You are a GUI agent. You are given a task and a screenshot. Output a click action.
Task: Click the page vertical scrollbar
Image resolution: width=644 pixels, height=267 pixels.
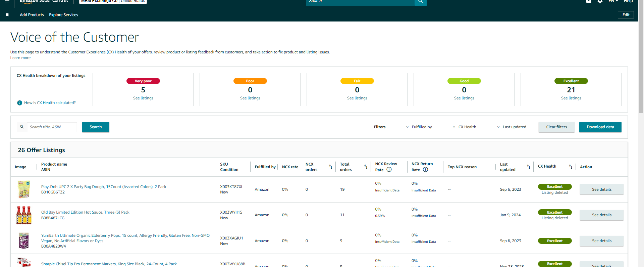point(641,57)
